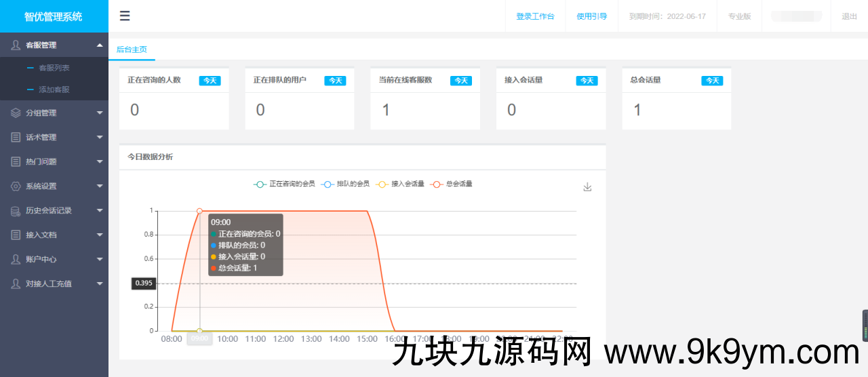Click the chart download icon
This screenshot has height=377, width=868.
click(x=587, y=187)
